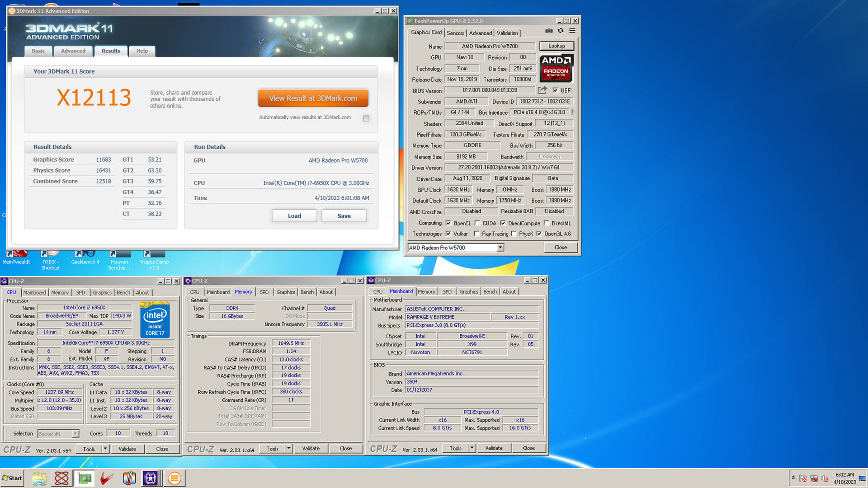Click Tools button in the CPU tab CPU-Z window
The width and height of the screenshot is (868, 488).
89,449
